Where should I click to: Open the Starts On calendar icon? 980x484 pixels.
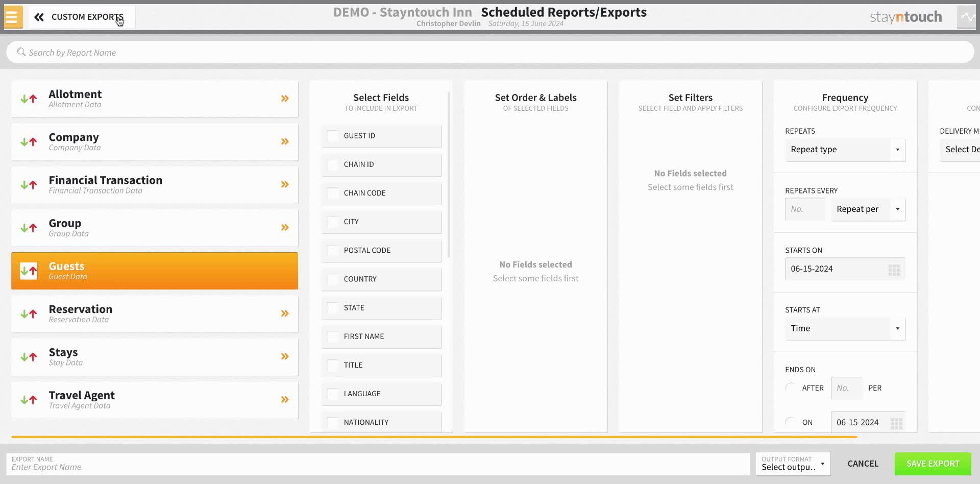[x=894, y=270]
